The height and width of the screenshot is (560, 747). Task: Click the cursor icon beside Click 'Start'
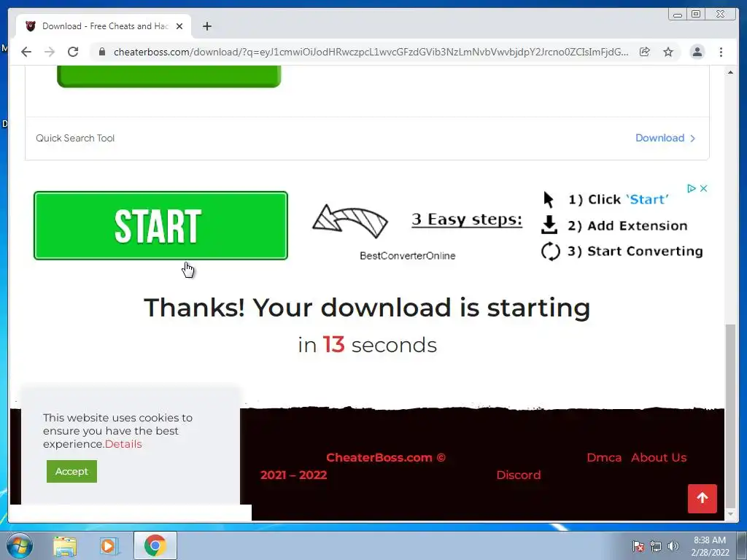pos(549,200)
